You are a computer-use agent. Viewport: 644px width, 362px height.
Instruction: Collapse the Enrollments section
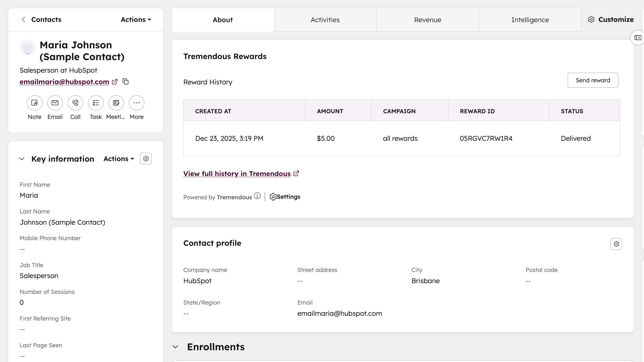(x=175, y=346)
